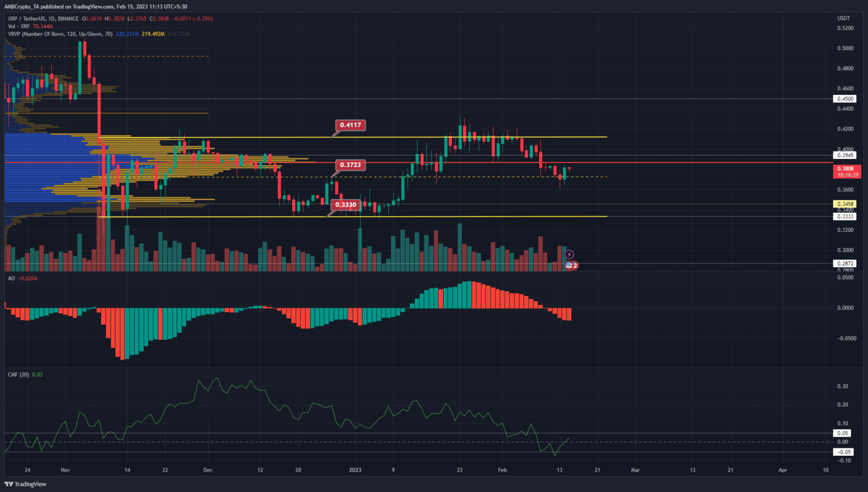This screenshot has height=492, width=868.
Task: Click the yellow 0.3458 price axis label
Action: (845, 204)
